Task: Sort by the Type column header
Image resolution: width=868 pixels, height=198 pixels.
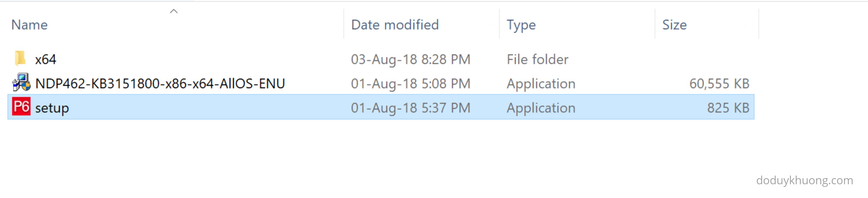Action: tap(521, 25)
